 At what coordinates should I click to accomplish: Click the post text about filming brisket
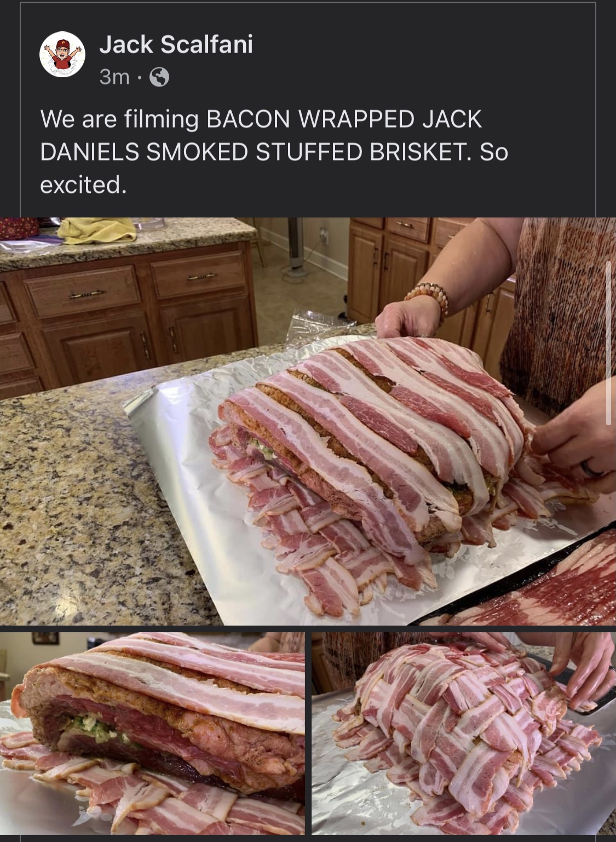point(274,152)
